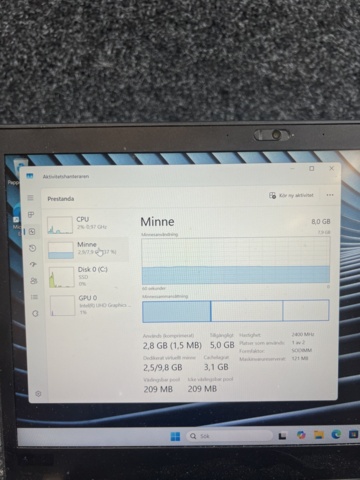
Task: Close the Aktivitetshanteraren window
Action: 332,168
